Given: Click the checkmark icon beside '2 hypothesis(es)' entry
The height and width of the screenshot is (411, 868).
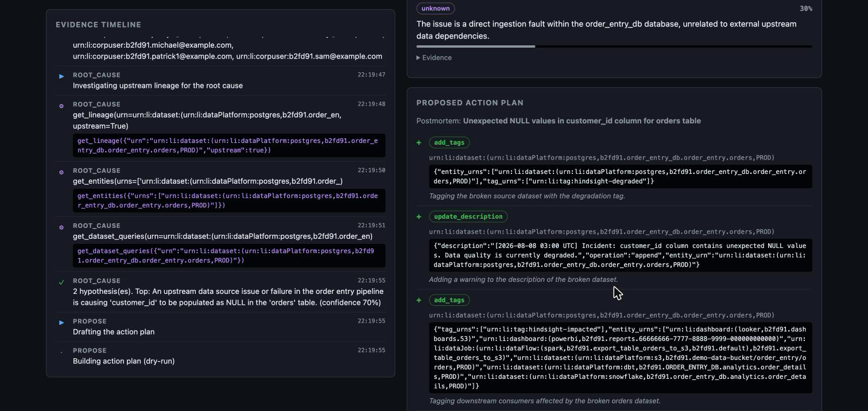Looking at the screenshot, I should pos(61,282).
